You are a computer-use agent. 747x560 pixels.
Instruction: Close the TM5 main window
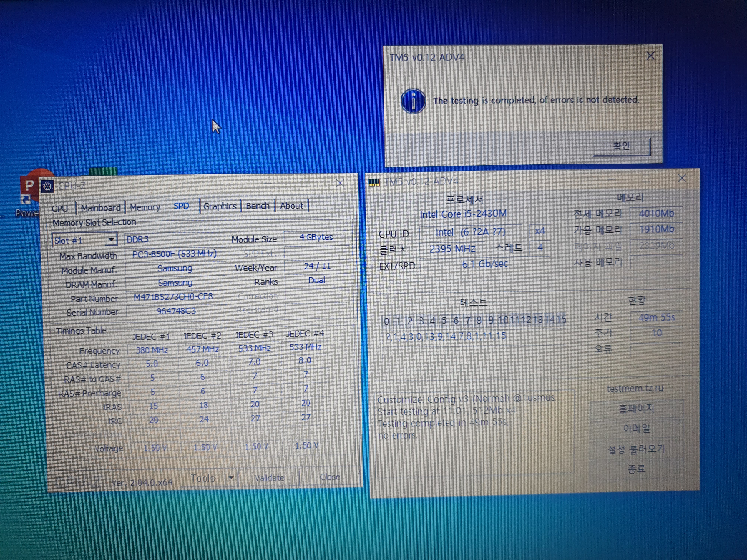[x=682, y=178]
